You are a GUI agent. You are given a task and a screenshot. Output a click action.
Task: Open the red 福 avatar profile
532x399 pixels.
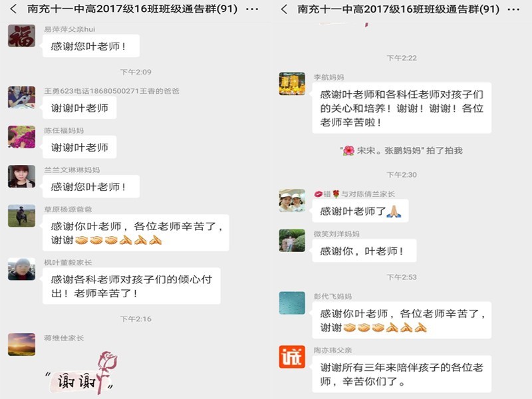(x=21, y=36)
